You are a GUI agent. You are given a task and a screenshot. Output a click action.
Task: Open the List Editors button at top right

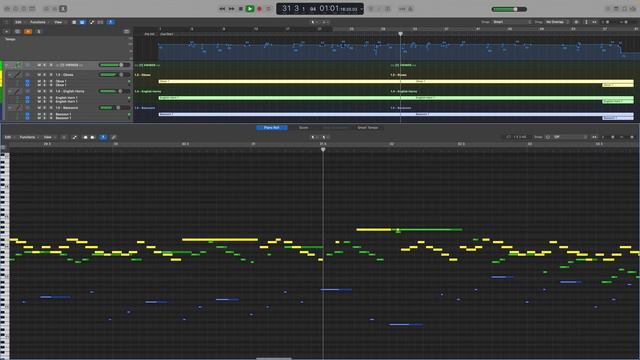(x=608, y=9)
